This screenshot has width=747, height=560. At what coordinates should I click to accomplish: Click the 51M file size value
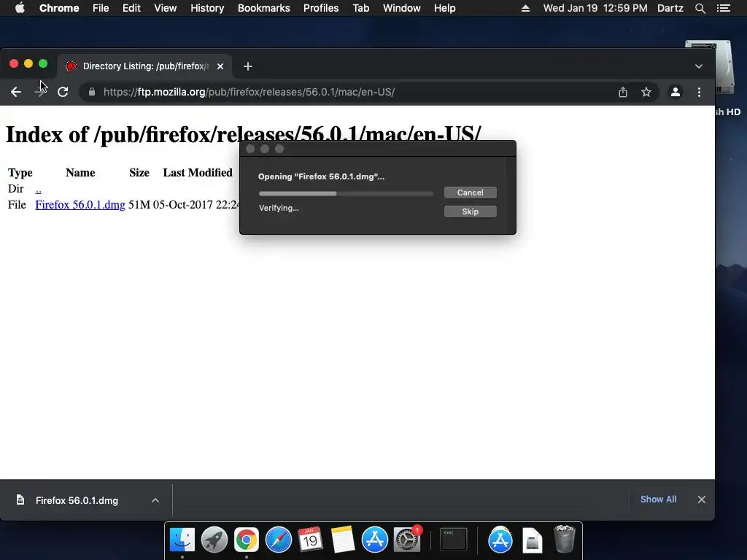139,205
